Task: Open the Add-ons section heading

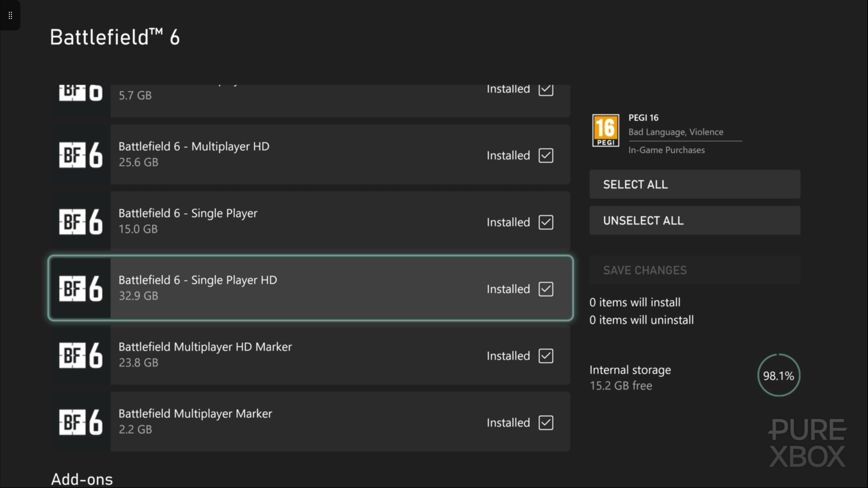Action: (x=82, y=479)
